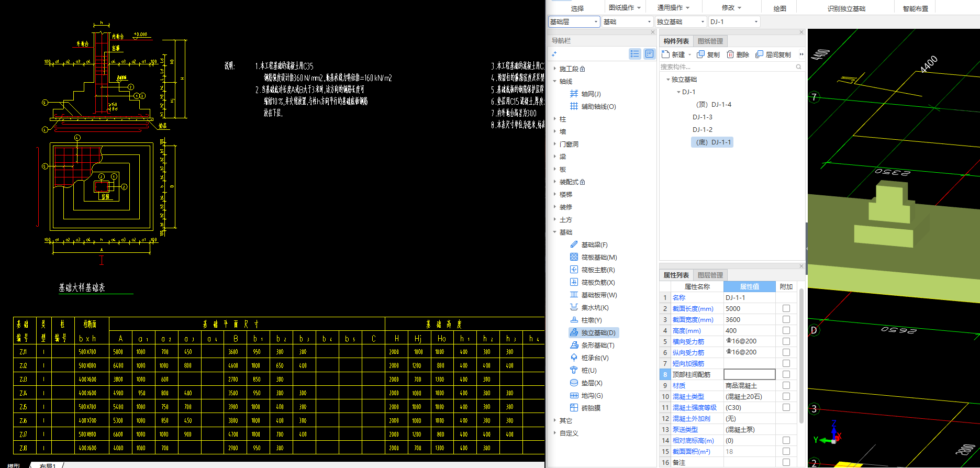This screenshot has width=980, height=468.
Task: Switch to the 图纸管理 tab
Action: tap(710, 41)
